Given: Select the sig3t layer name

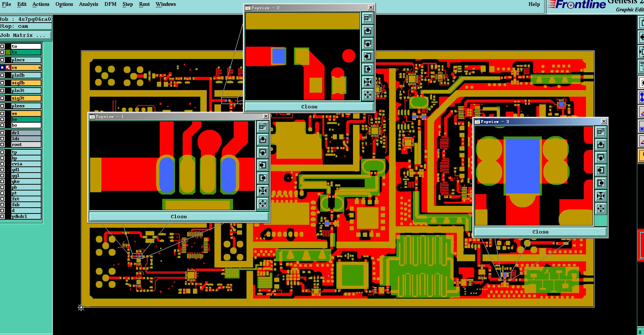Looking at the screenshot, I should coord(26,98).
